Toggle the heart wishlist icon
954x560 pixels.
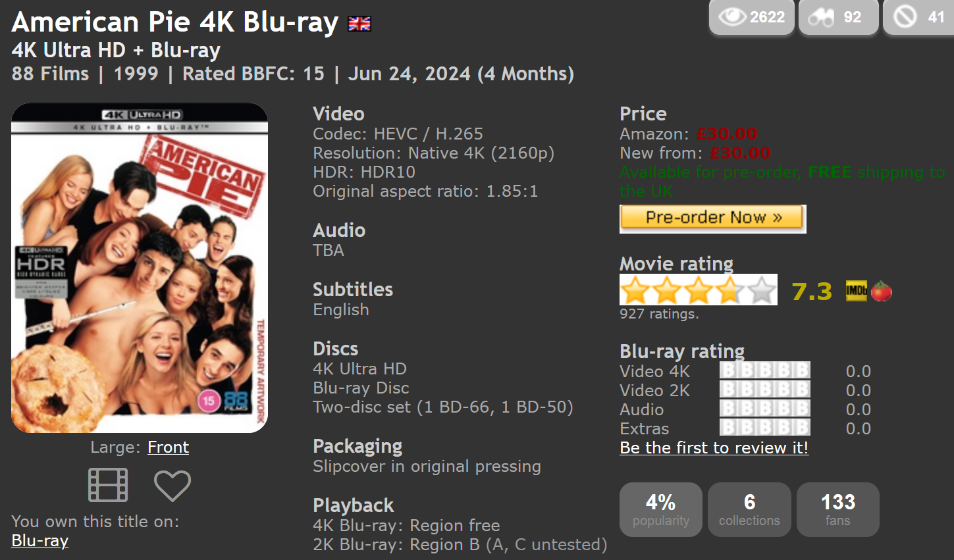pos(172,486)
